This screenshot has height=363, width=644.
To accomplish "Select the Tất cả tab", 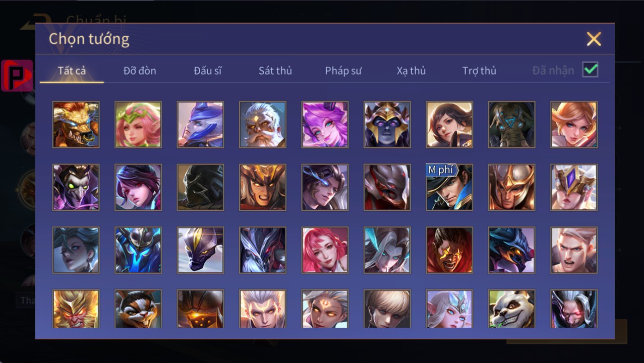I will [72, 71].
